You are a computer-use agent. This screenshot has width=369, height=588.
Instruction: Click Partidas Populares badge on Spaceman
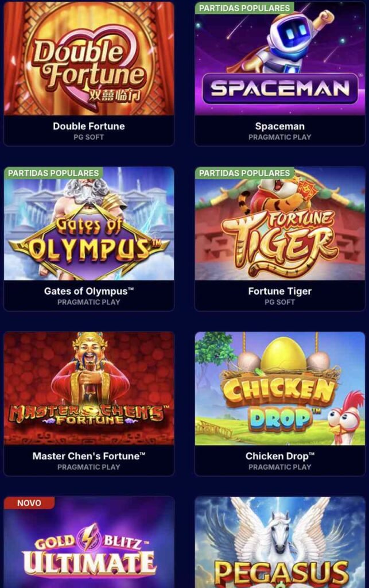point(244,8)
